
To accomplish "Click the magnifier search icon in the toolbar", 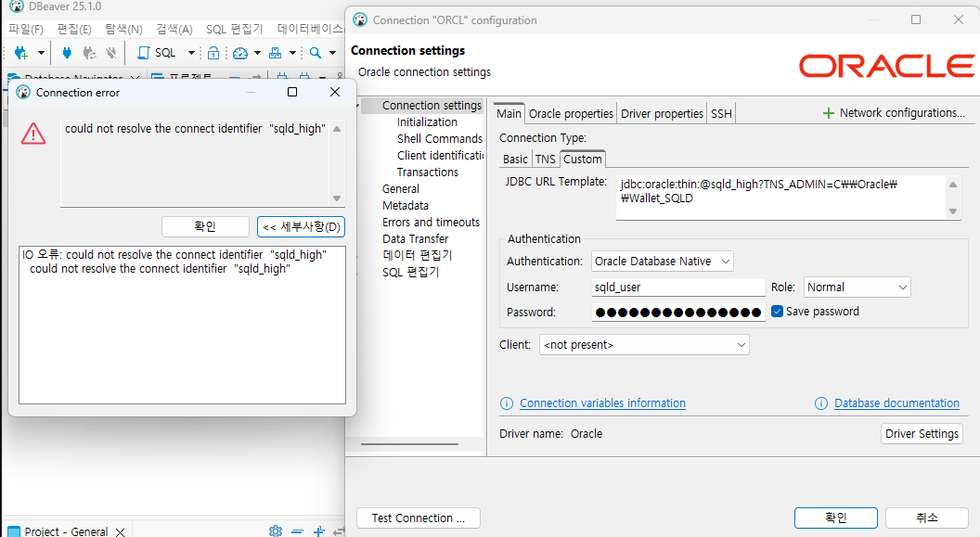I will click(316, 53).
